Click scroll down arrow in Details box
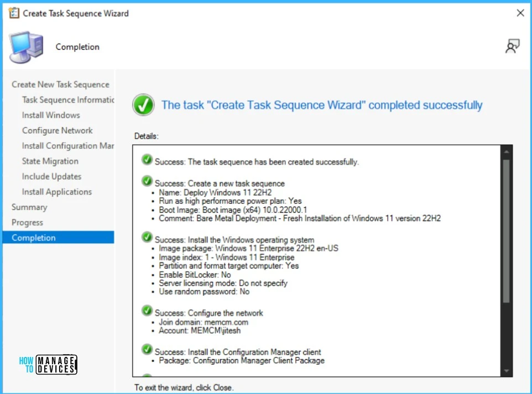This screenshot has width=532, height=394. (x=506, y=371)
